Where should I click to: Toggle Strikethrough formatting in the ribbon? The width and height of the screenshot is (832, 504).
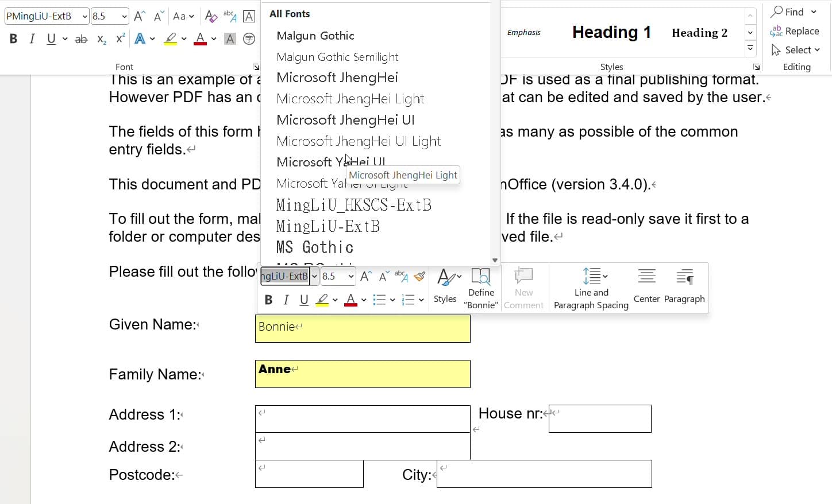(x=81, y=38)
